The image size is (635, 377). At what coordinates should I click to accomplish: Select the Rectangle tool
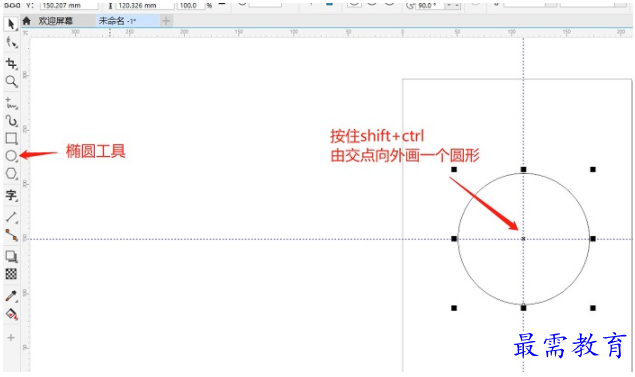(x=11, y=138)
